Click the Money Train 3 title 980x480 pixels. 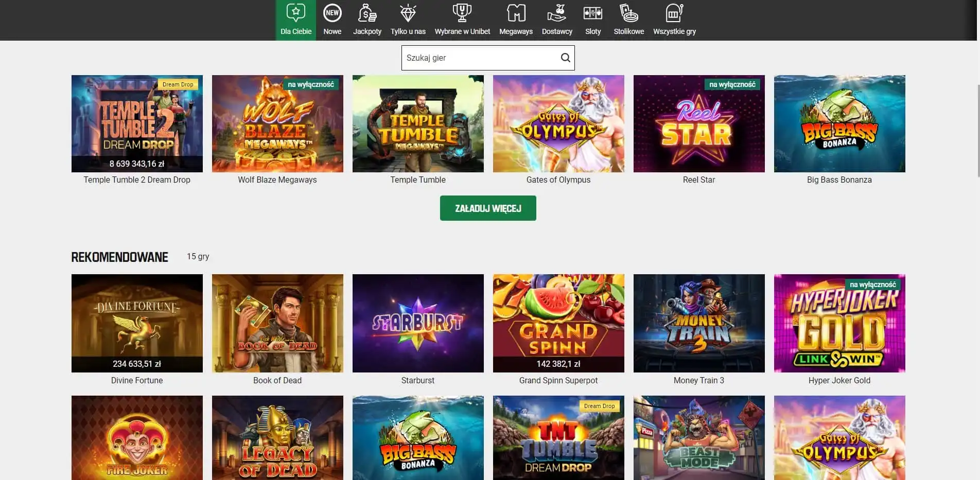(x=699, y=380)
